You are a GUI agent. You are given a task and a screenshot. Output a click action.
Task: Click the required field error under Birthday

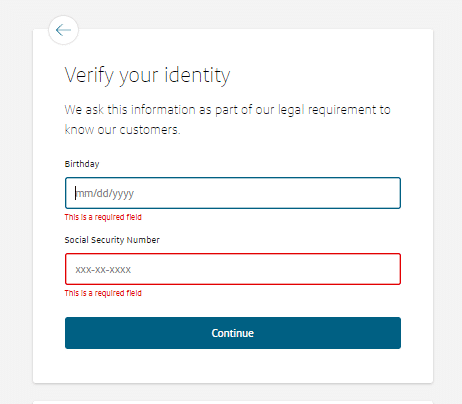pyautogui.click(x=103, y=217)
